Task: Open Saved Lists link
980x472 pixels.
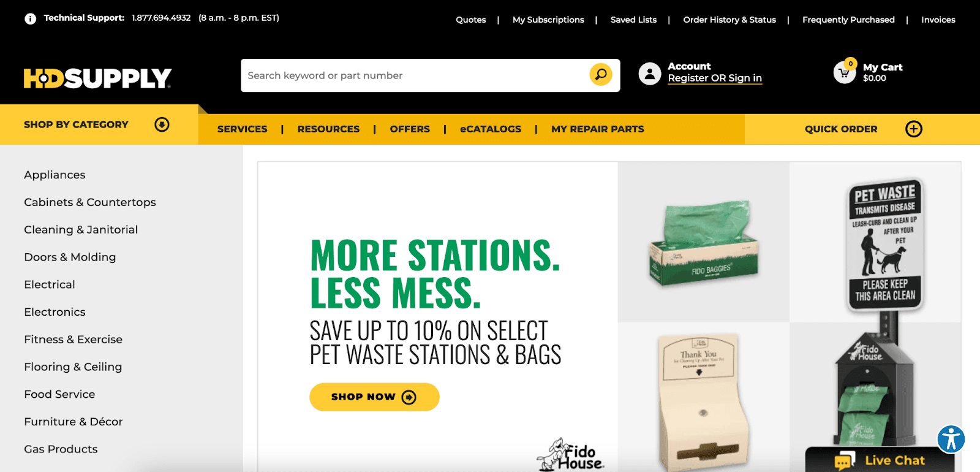Action: tap(633, 20)
